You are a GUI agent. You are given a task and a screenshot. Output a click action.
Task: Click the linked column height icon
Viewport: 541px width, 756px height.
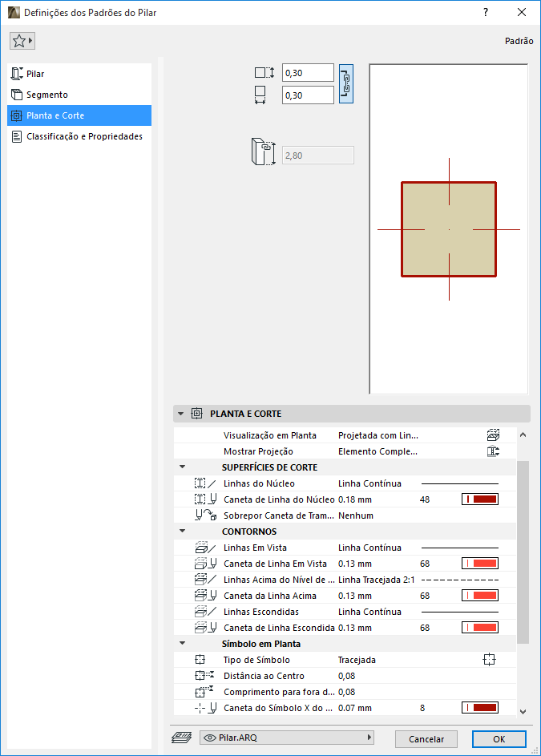[263, 152]
